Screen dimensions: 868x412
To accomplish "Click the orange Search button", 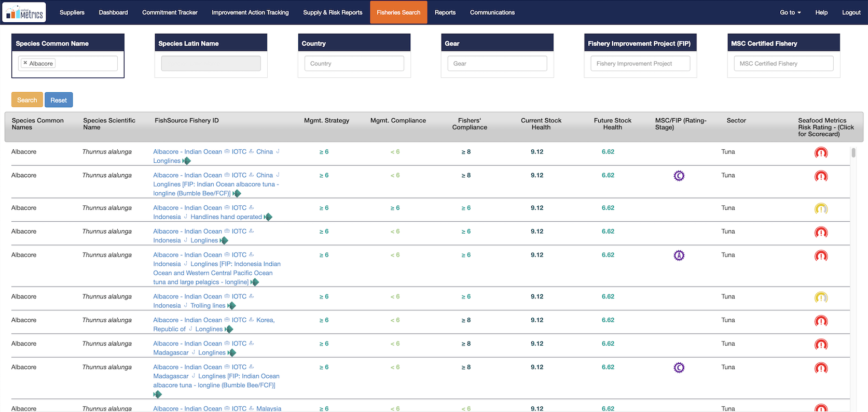I will (x=27, y=100).
